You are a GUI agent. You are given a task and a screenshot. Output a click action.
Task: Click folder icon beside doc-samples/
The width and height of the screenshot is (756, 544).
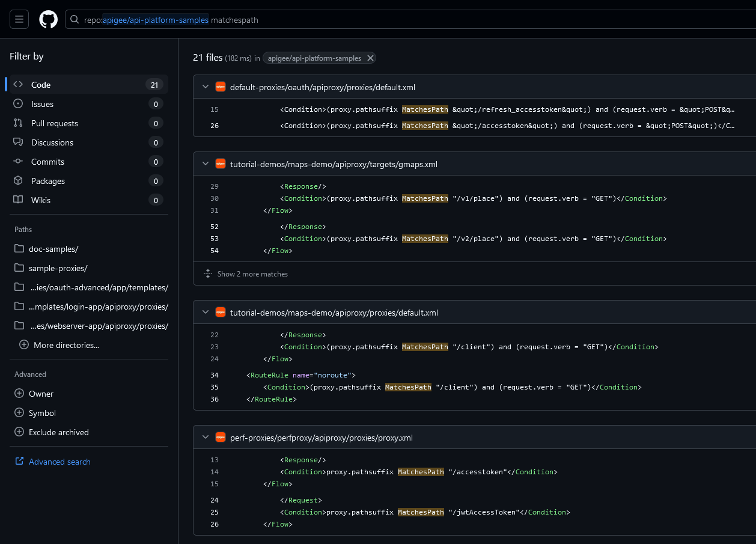[19, 249]
